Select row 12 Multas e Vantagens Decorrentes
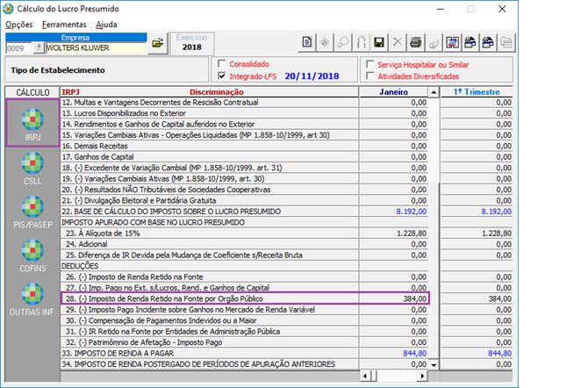The height and width of the screenshot is (388, 588). point(210,103)
